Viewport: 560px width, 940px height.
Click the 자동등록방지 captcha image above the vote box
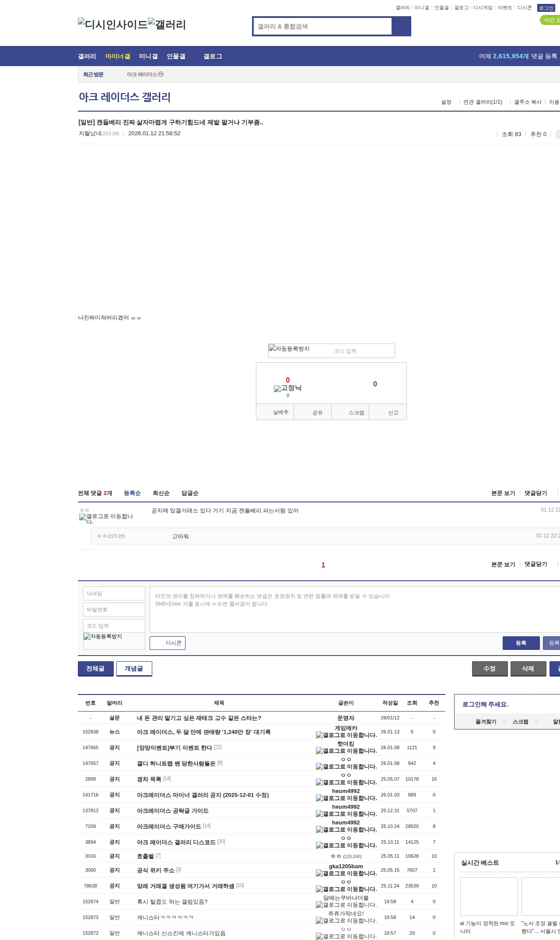(289, 349)
